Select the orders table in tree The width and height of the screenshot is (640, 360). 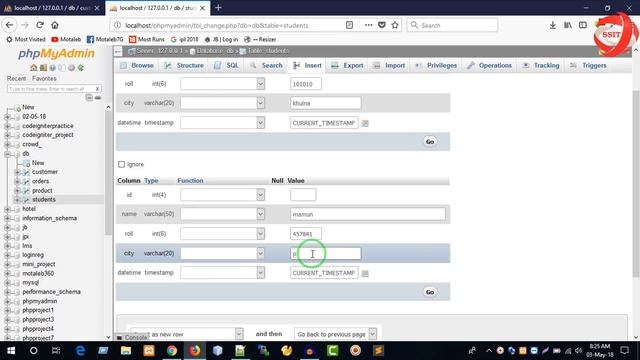coord(40,181)
